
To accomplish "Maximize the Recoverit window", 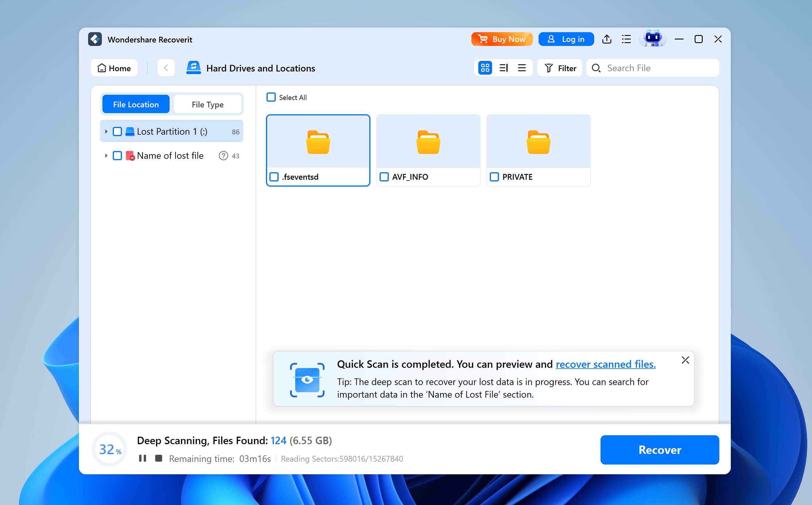I will tap(698, 39).
